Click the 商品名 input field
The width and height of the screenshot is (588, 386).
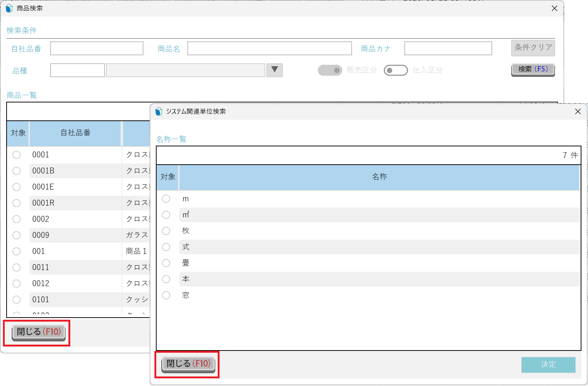coord(269,48)
